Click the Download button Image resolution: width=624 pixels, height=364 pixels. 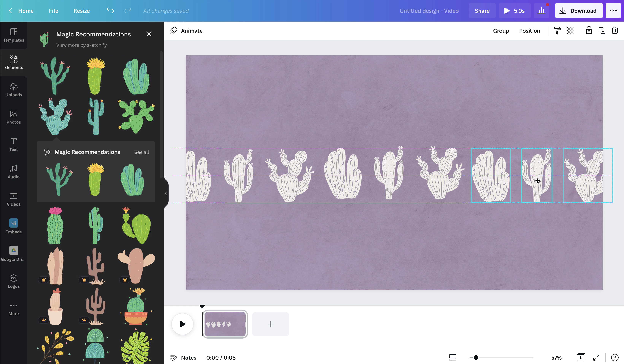pyautogui.click(x=578, y=11)
